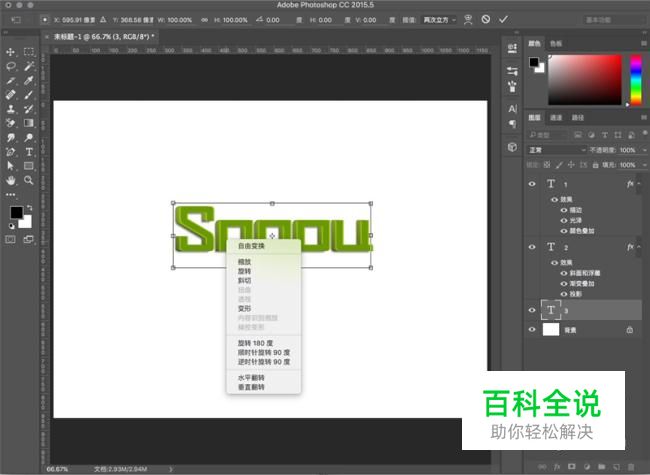650x475 pixels.
Task: Toggle visibility of 斜面和浮雕 effect
Action: 564,273
